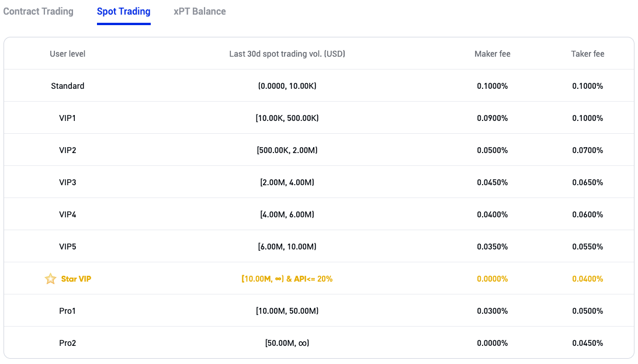Select the VIP3 level label
The image size is (638, 364).
(68, 182)
